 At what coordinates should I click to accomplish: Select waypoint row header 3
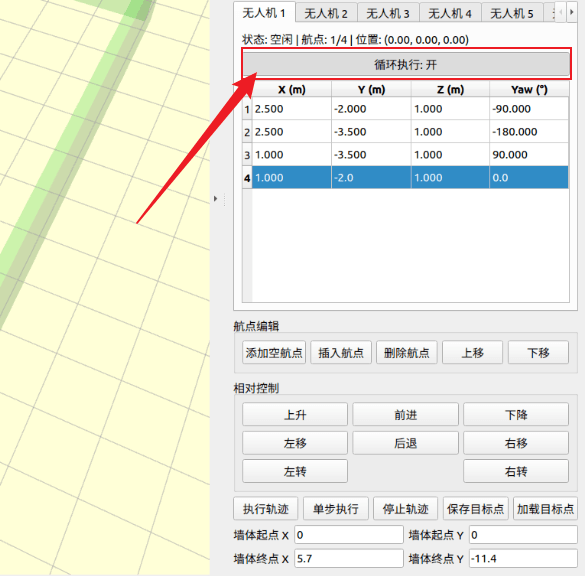(247, 155)
